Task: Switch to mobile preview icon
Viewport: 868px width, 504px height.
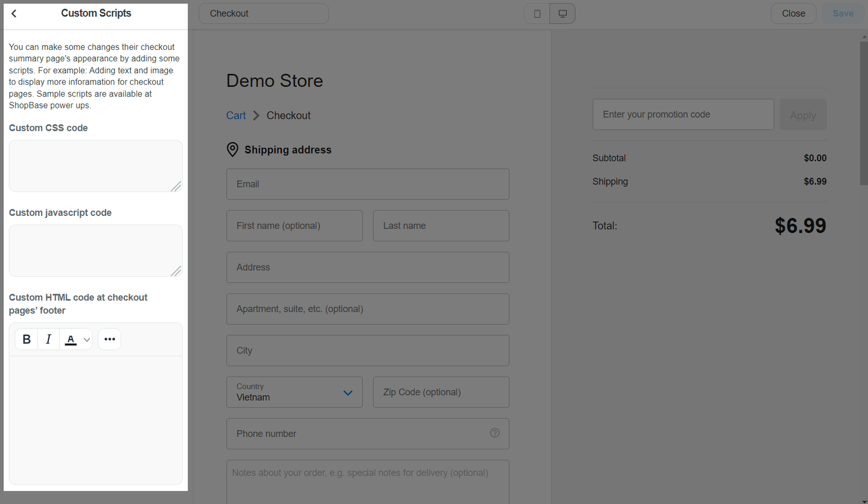Action: pyautogui.click(x=537, y=14)
